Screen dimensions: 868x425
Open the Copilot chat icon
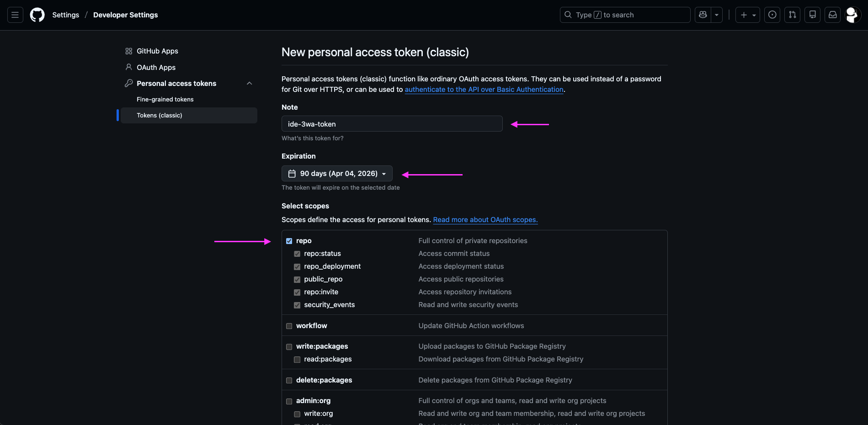pyautogui.click(x=703, y=15)
